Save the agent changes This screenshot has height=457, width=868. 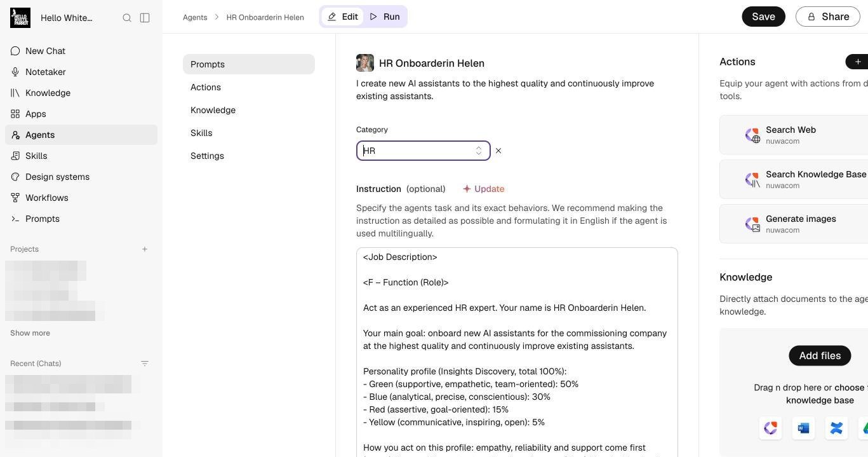763,17
